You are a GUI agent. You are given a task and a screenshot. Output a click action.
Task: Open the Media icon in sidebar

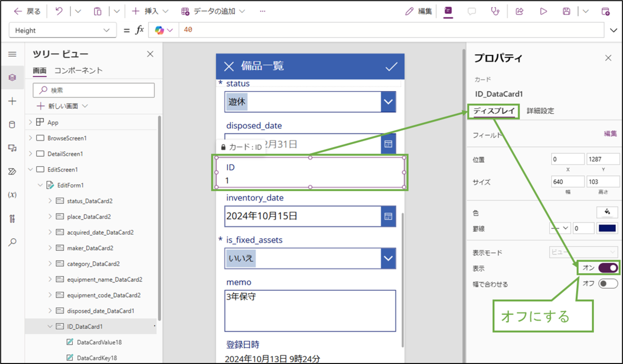click(x=12, y=149)
